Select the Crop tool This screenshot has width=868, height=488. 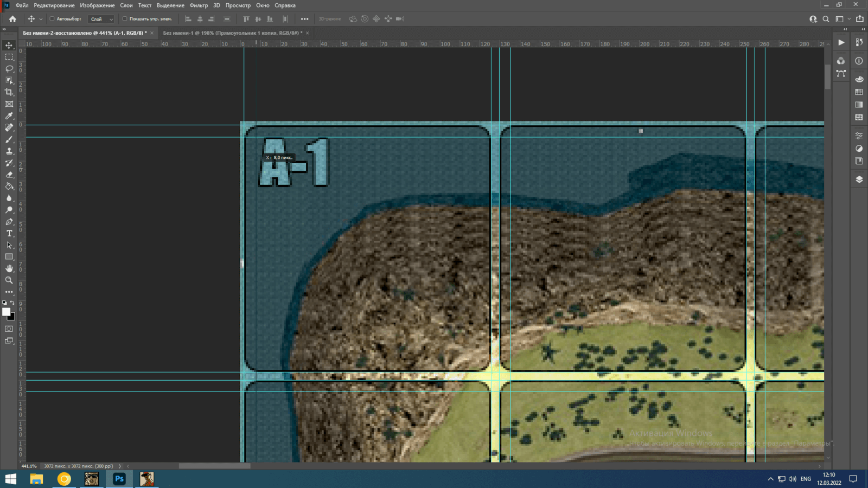[x=9, y=92]
